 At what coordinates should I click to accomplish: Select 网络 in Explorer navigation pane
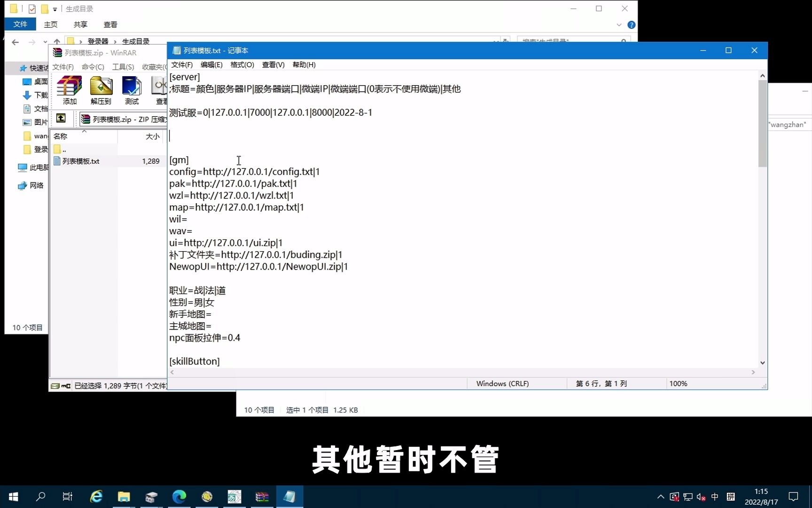pyautogui.click(x=31, y=185)
